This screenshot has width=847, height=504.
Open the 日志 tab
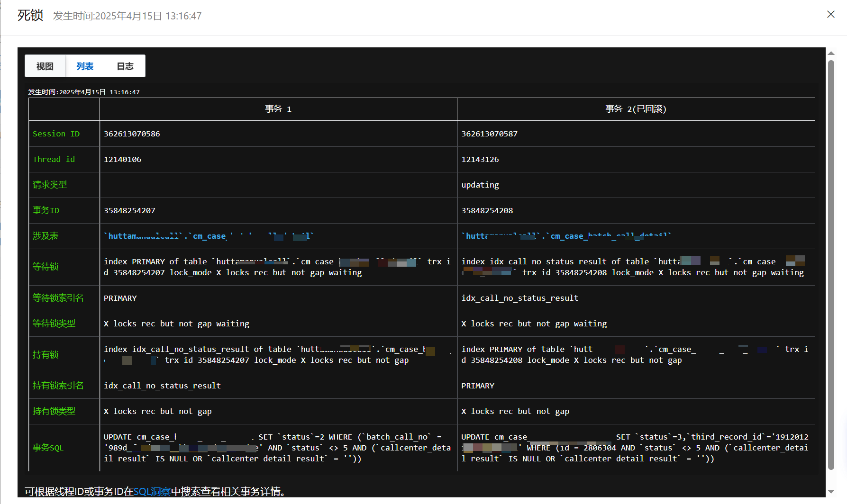[125, 66]
